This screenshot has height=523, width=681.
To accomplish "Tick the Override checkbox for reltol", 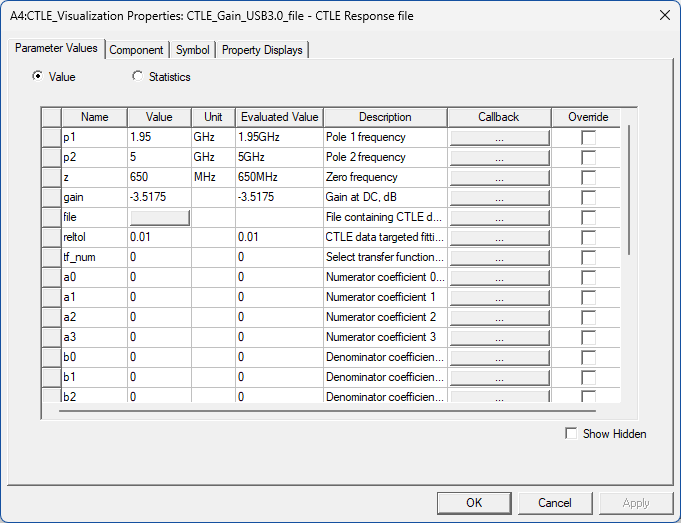I will point(588,238).
